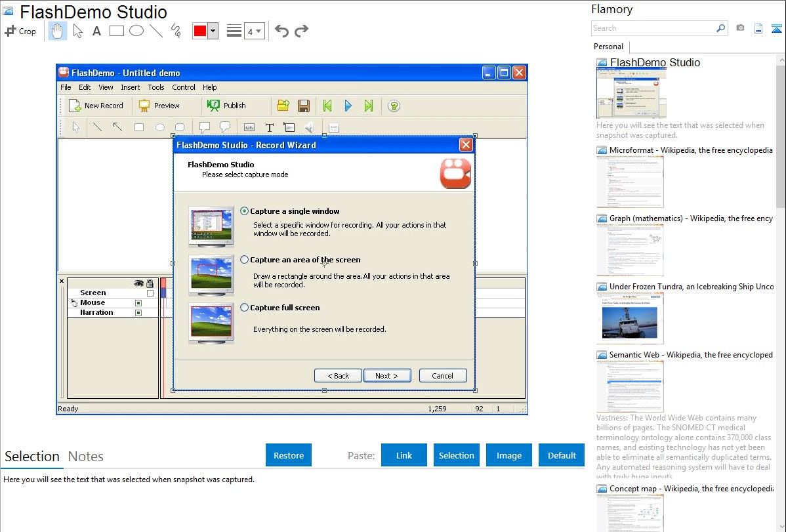This screenshot has width=786, height=532.
Task: Click the help question mark icon in FlashDemo
Action: [x=394, y=106]
